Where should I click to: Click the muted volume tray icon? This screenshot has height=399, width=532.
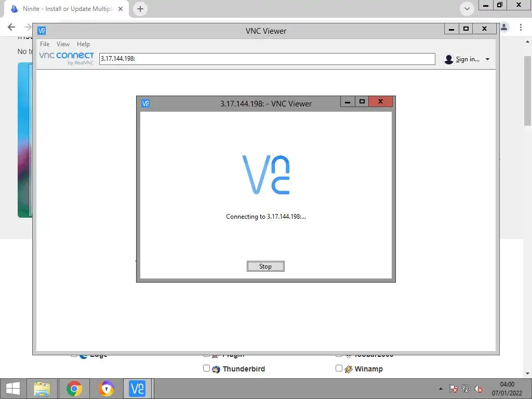click(x=478, y=389)
